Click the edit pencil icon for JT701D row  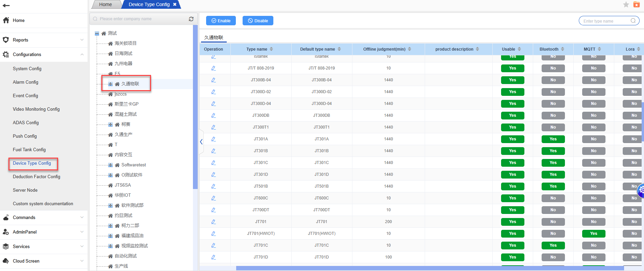[x=214, y=257]
